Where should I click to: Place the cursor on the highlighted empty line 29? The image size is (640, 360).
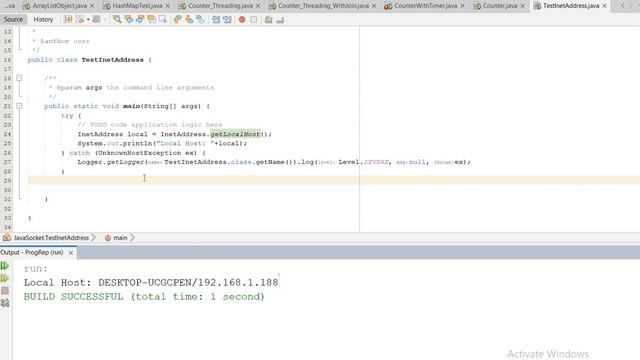[x=334, y=180]
